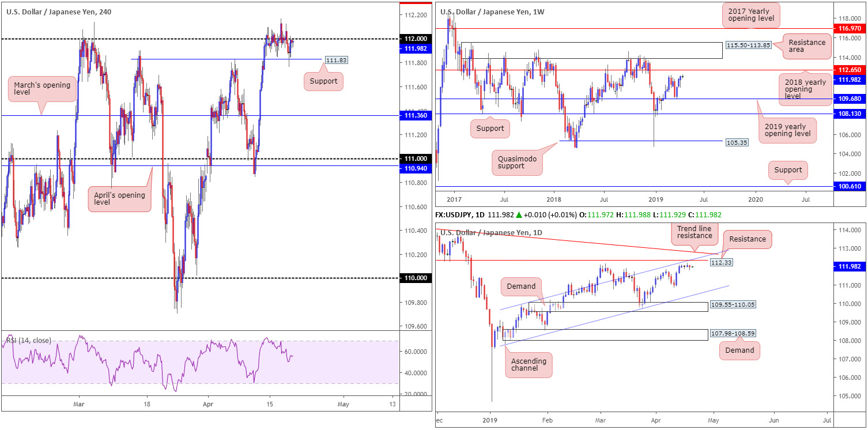Image resolution: width=868 pixels, height=430 pixels.
Task: Click the 111.000 round-number axis label
Action: (416, 159)
